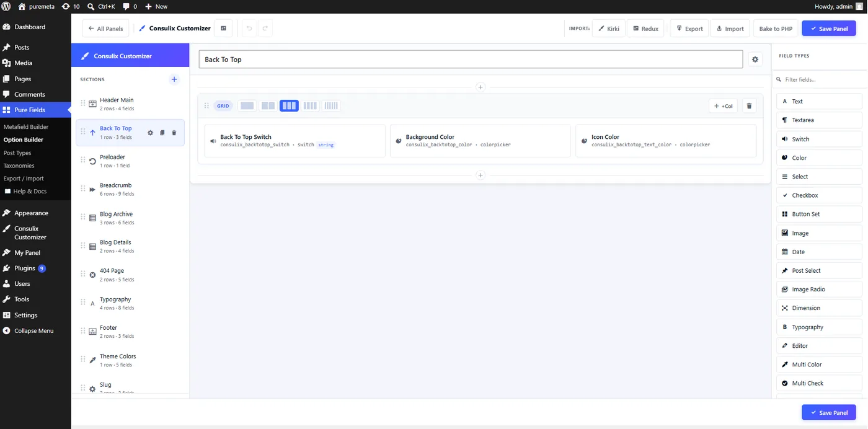The width and height of the screenshot is (868, 429).
Task: Go to Post Types submenu item
Action: pos(17,153)
